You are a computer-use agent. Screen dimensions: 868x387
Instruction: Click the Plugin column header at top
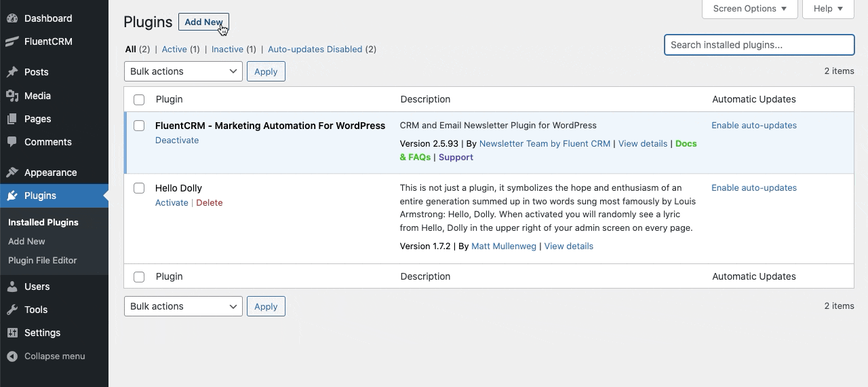click(x=170, y=99)
